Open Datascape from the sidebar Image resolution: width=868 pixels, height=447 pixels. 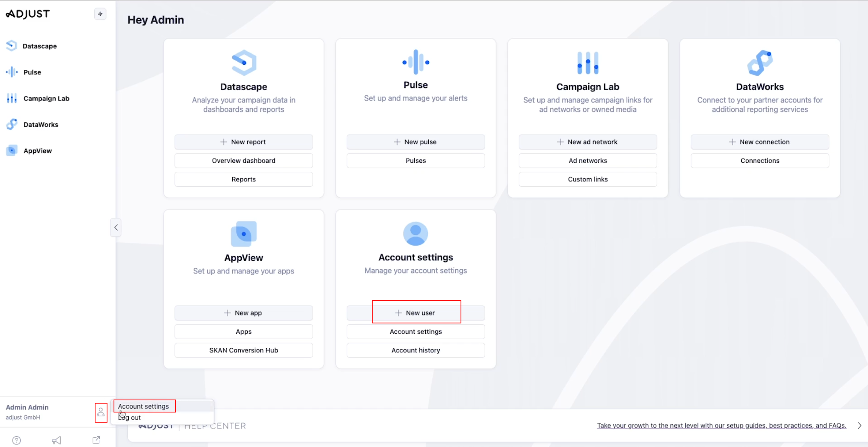[40, 46]
